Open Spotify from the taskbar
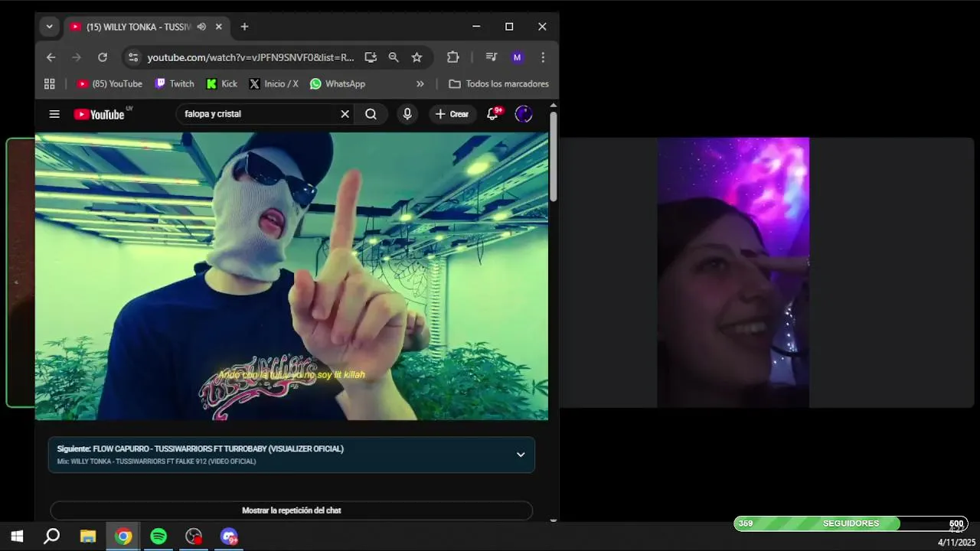 pyautogui.click(x=158, y=536)
